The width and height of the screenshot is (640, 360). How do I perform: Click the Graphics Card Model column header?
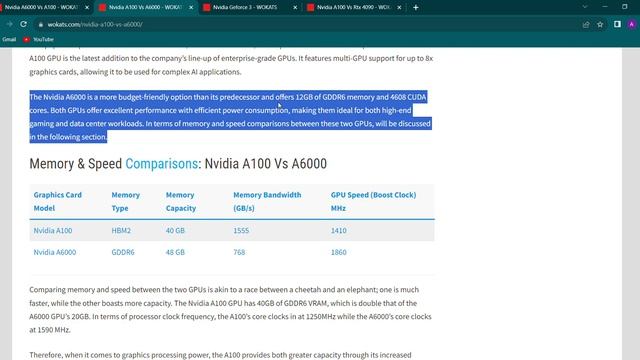(x=58, y=201)
